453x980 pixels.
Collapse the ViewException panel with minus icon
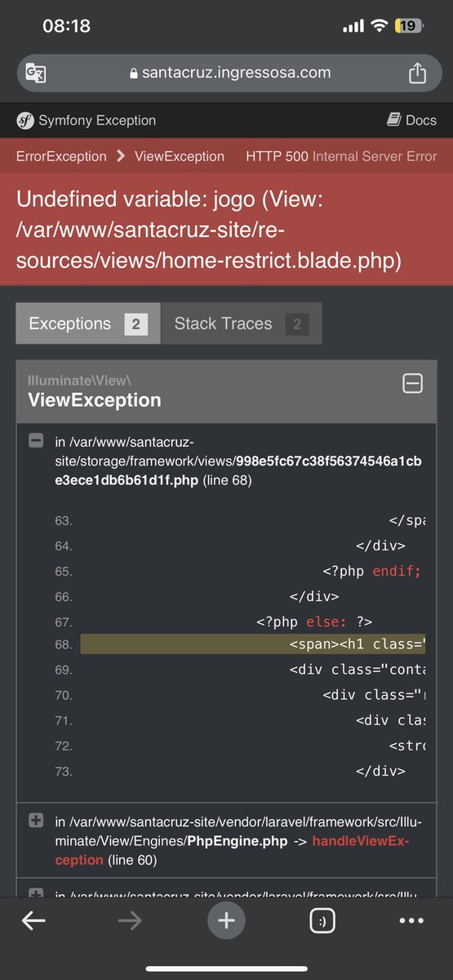tap(413, 384)
